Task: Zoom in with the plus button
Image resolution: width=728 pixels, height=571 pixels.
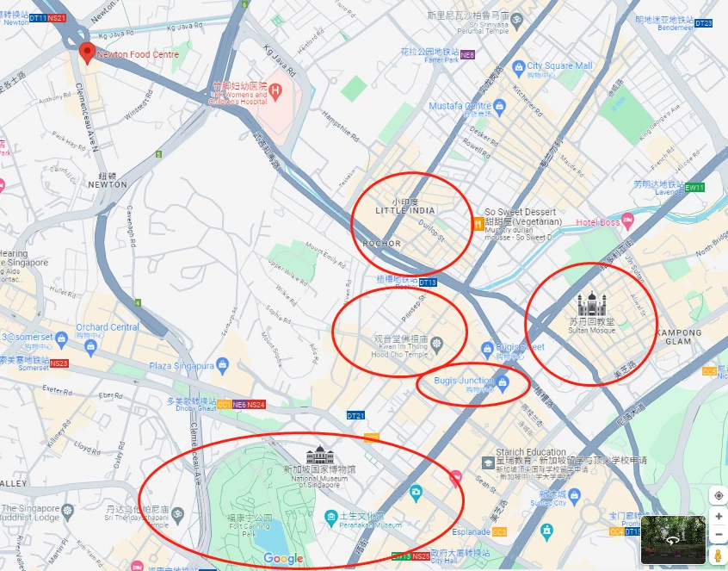Action: (x=719, y=516)
